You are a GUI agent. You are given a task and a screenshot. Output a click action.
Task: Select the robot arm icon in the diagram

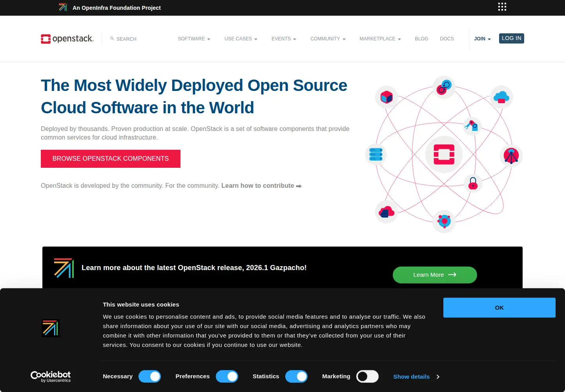[472, 126]
